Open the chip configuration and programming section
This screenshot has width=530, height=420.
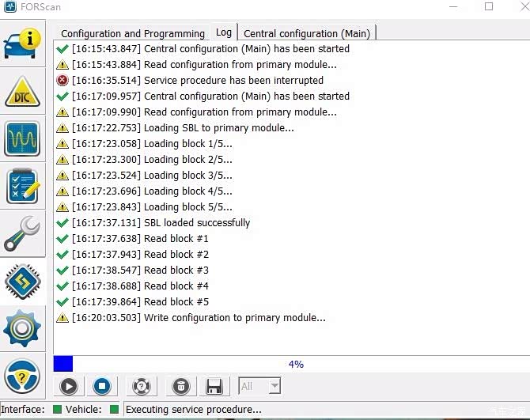click(23, 282)
